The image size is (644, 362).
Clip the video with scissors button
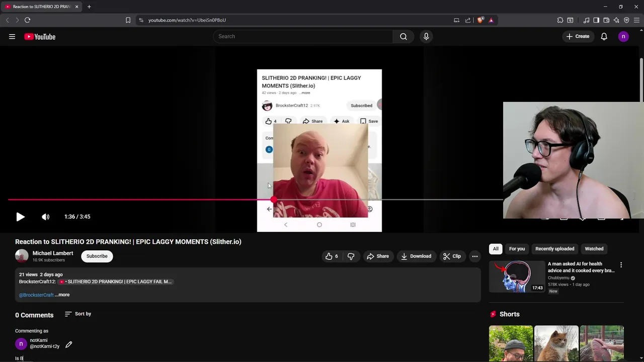(452, 256)
